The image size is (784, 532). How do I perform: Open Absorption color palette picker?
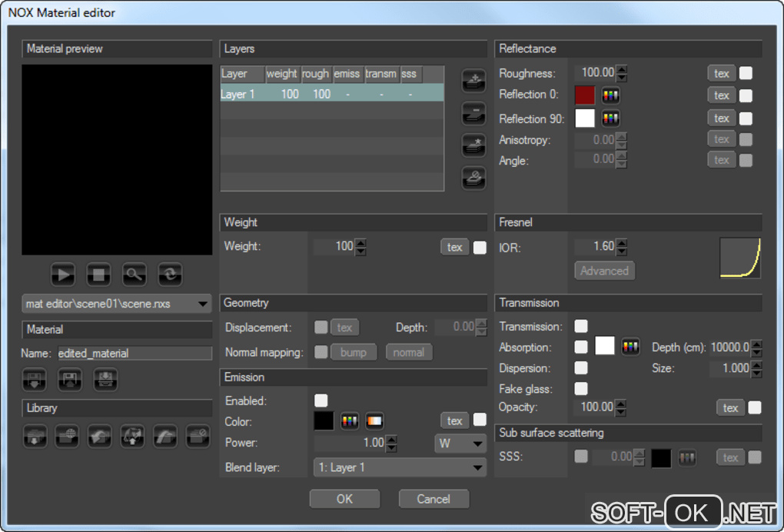(630, 347)
